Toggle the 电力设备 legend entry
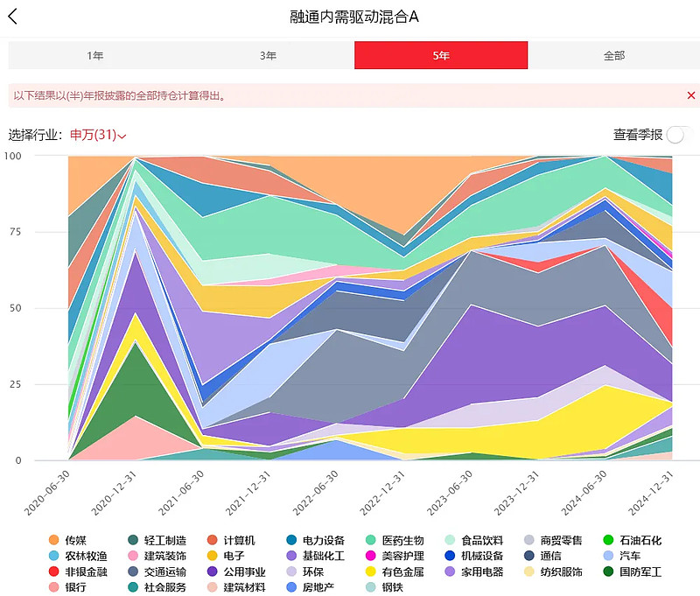The width and height of the screenshot is (700, 596). [x=315, y=540]
